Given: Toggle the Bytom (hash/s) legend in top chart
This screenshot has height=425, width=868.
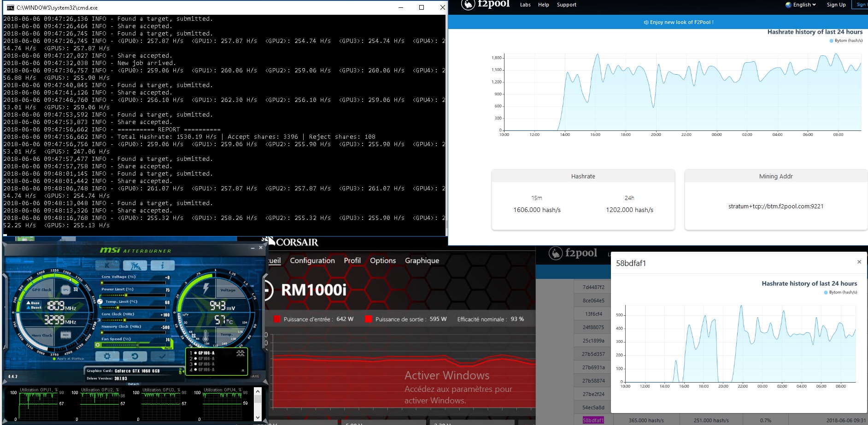Looking at the screenshot, I should (846, 41).
